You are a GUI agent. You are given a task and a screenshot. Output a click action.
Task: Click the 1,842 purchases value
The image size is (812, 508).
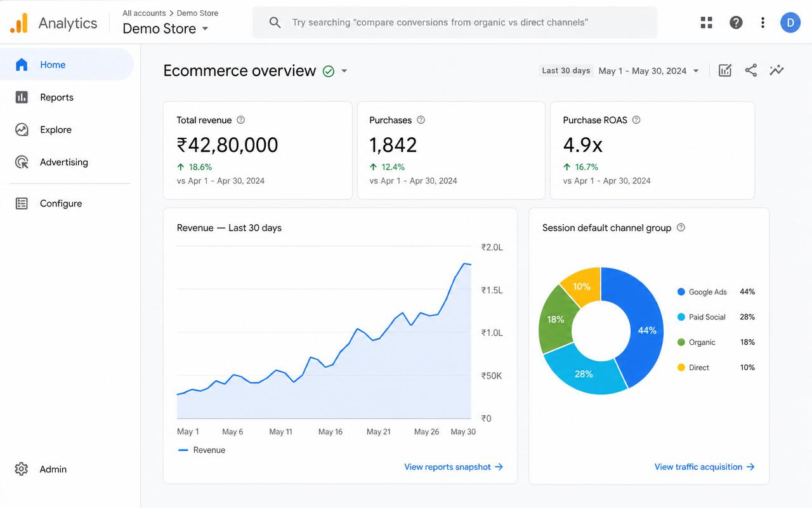[393, 145]
